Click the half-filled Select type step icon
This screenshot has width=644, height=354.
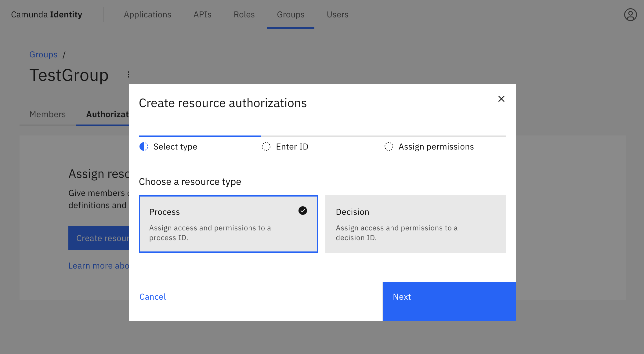pos(143,146)
